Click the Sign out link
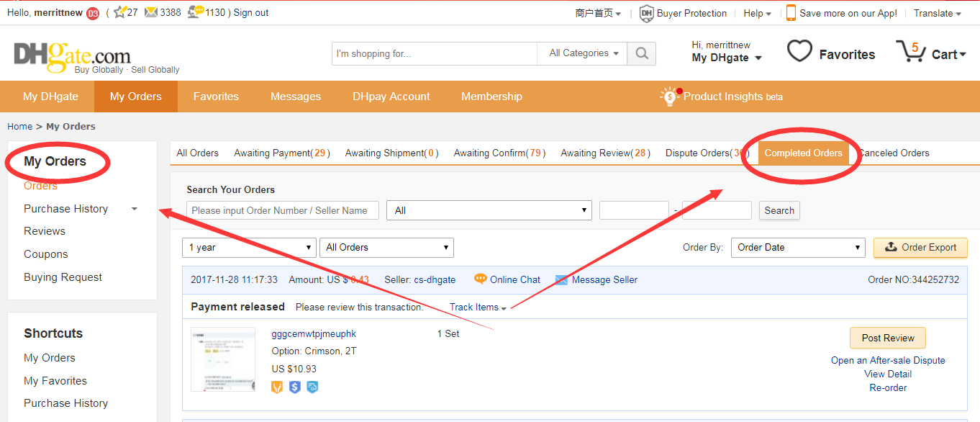 [x=251, y=12]
